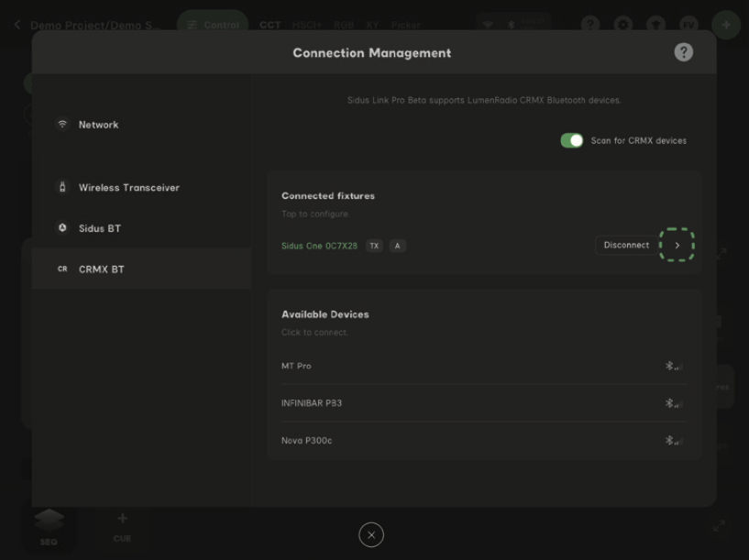
Task: Click Bluetooth signal icon for Nova P300c
Action: point(674,441)
